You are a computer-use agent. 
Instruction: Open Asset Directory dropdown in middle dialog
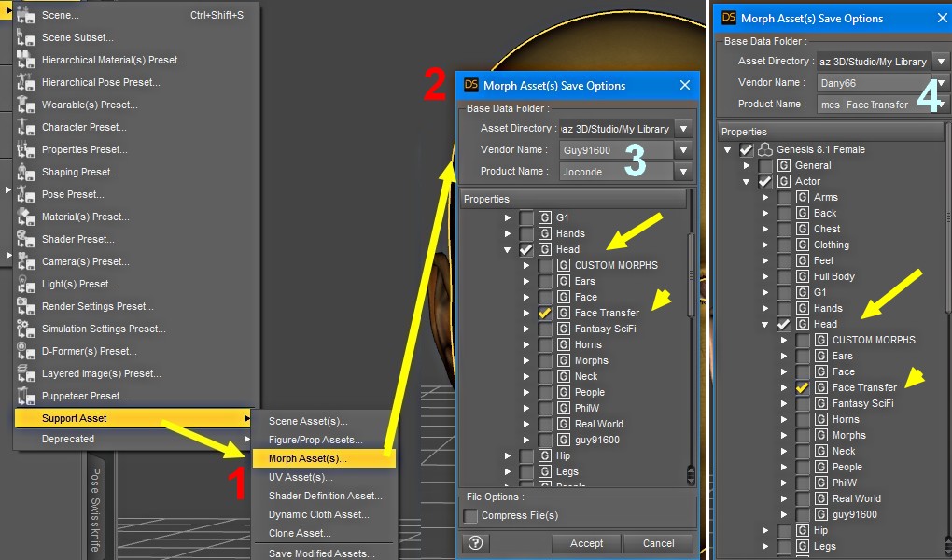683,129
